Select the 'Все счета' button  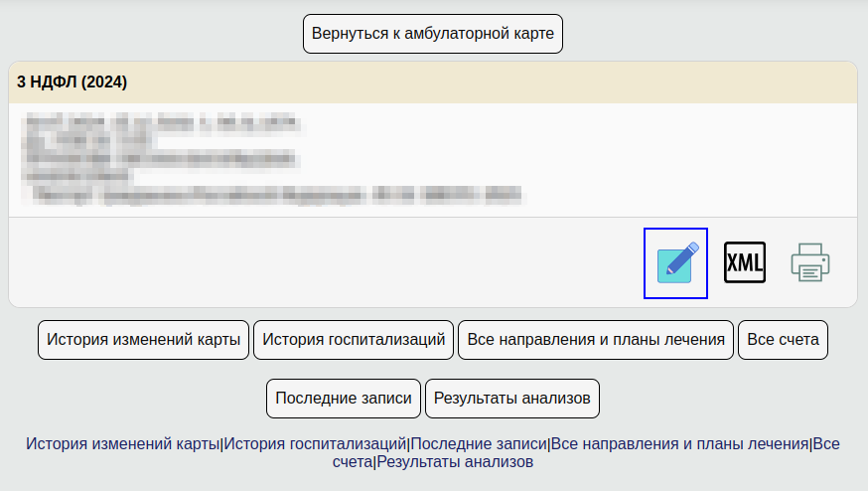click(783, 340)
